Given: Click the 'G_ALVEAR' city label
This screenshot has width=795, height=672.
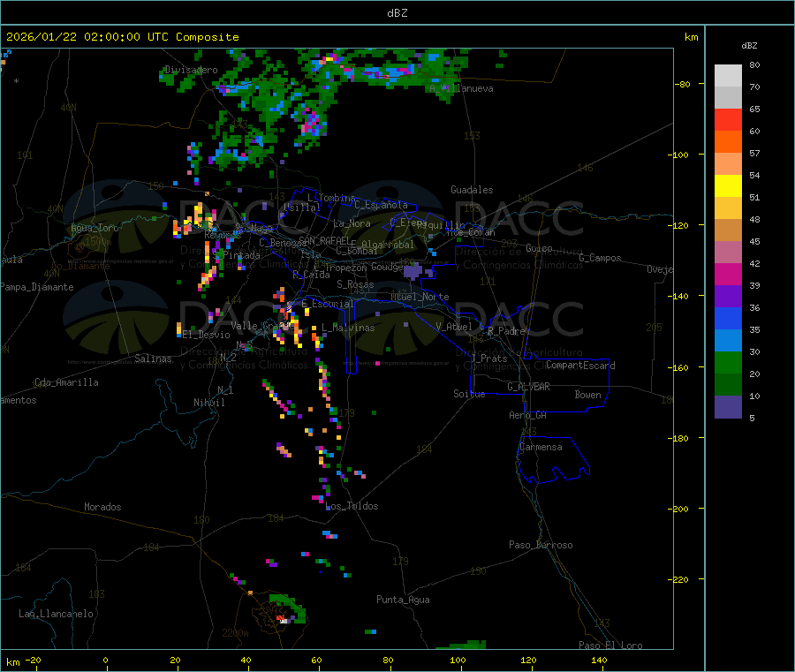Looking at the screenshot, I should pos(528,387).
